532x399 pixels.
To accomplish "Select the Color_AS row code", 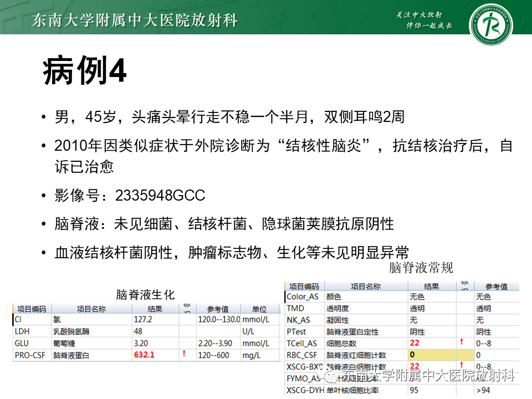I will pos(303,296).
